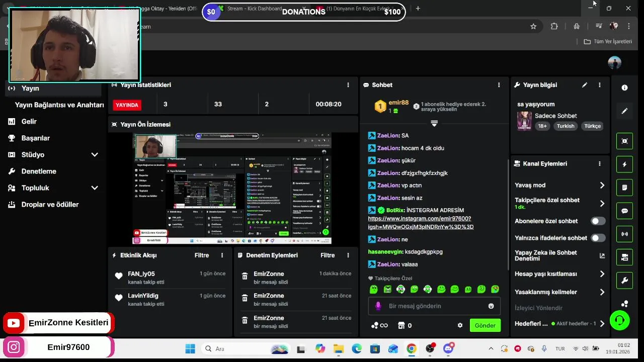Switch to Stream - Kick Dashboard tab

click(x=254, y=9)
